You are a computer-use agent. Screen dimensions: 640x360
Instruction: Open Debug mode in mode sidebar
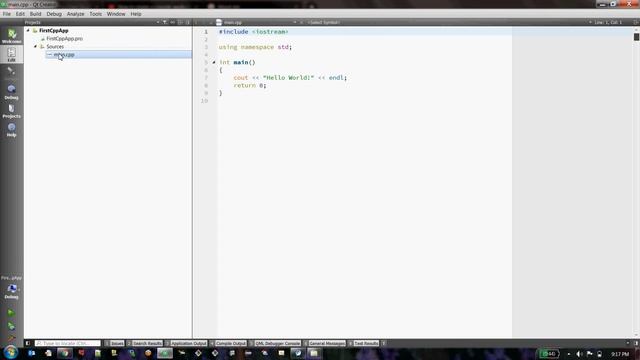click(11, 92)
